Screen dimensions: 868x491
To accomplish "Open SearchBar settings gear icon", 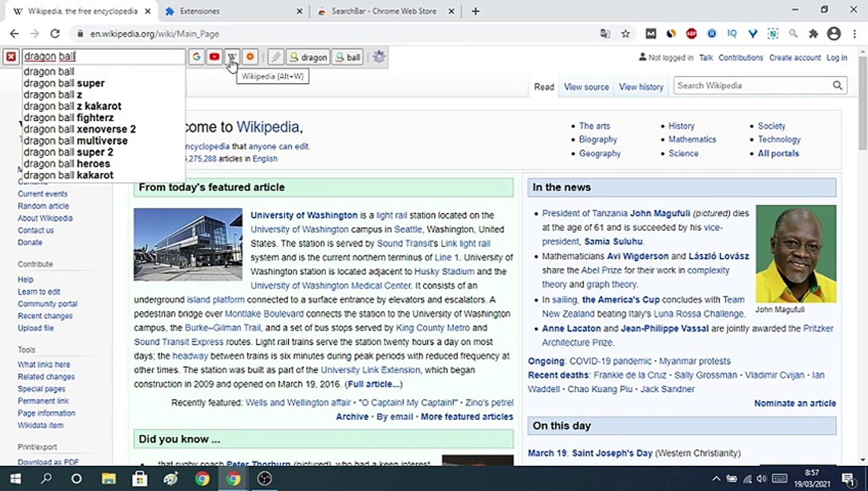I will point(379,57).
